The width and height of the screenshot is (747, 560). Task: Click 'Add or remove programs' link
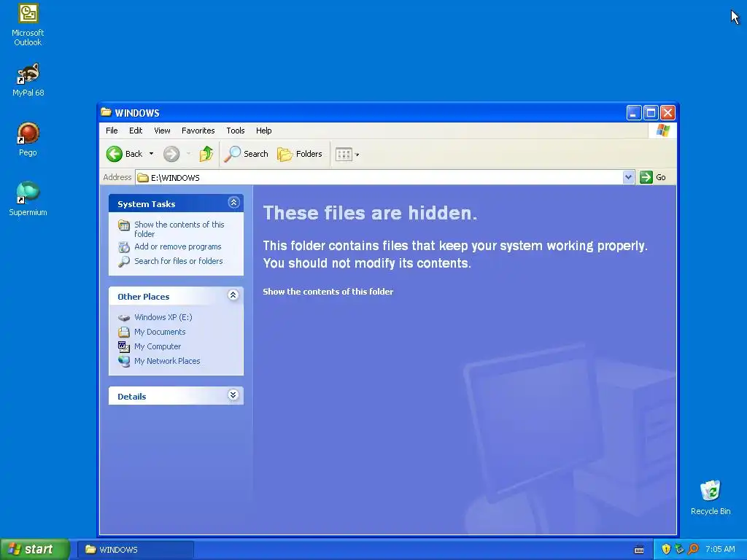tap(178, 246)
